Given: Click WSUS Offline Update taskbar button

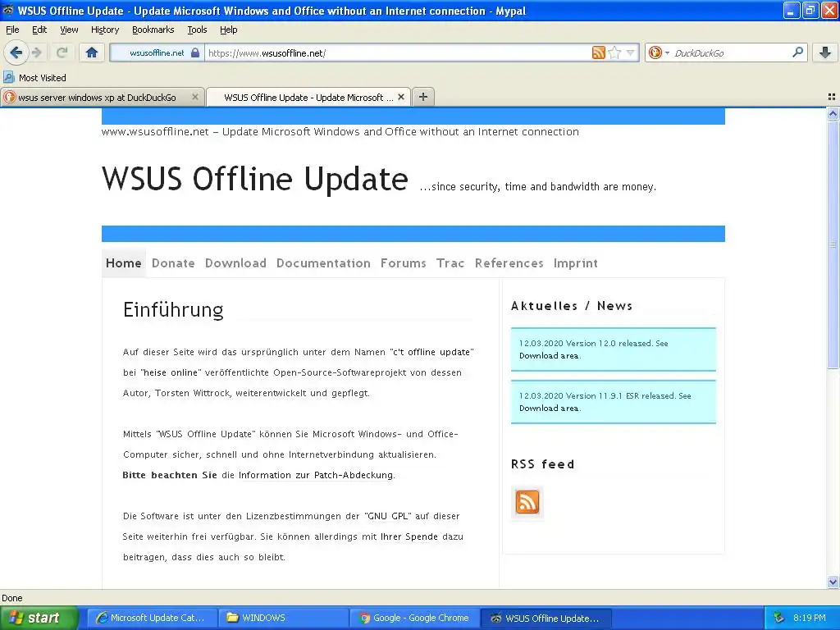Looking at the screenshot, I should click(546, 618).
